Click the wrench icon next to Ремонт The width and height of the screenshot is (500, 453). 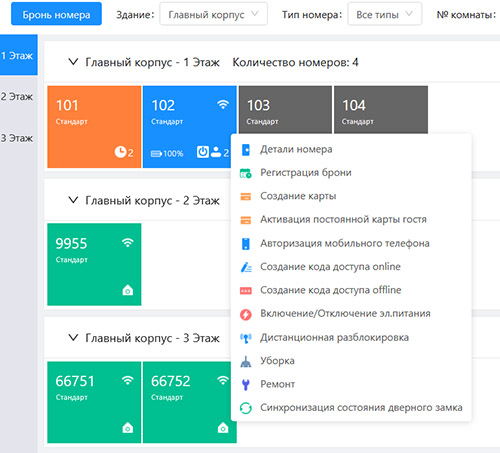coord(246,384)
